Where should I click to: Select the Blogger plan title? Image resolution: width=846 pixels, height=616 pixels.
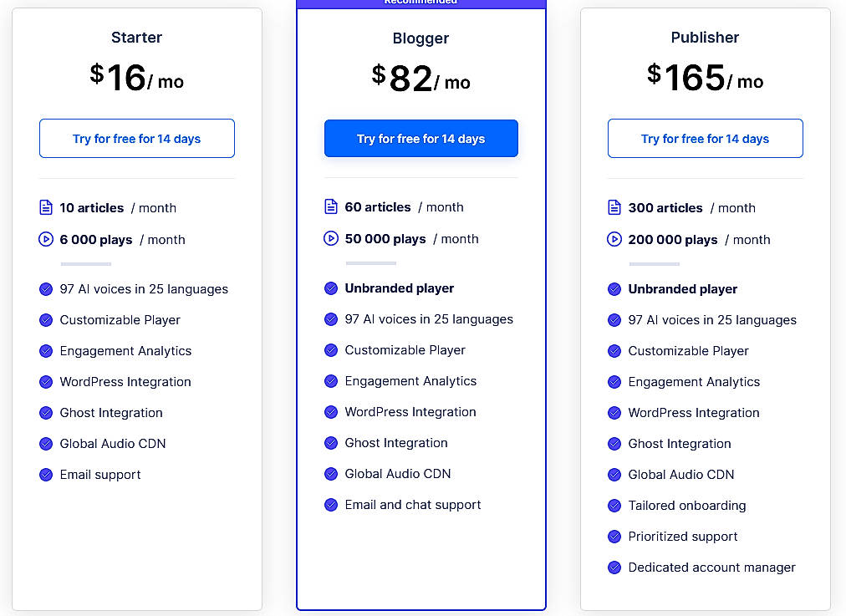pyautogui.click(x=420, y=38)
